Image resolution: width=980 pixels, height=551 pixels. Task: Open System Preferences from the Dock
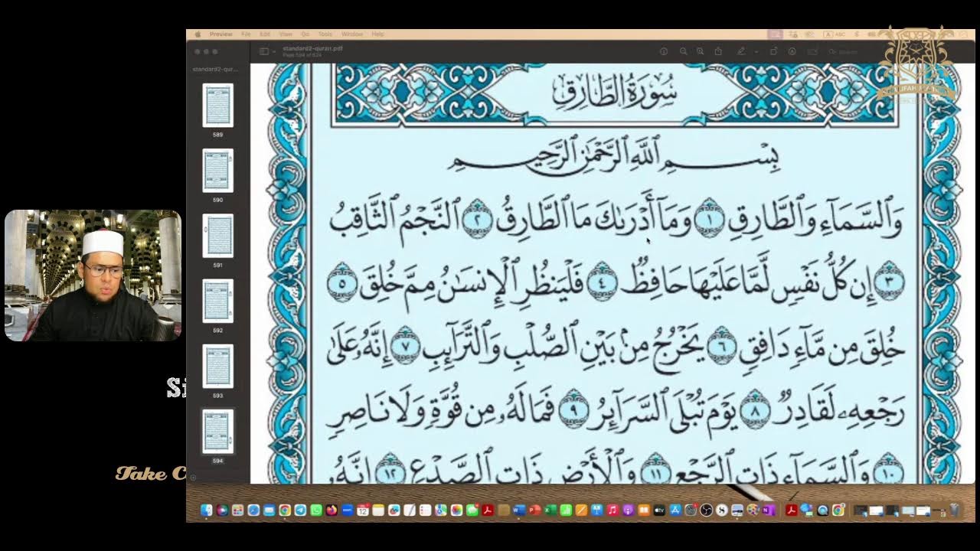pos(691,510)
